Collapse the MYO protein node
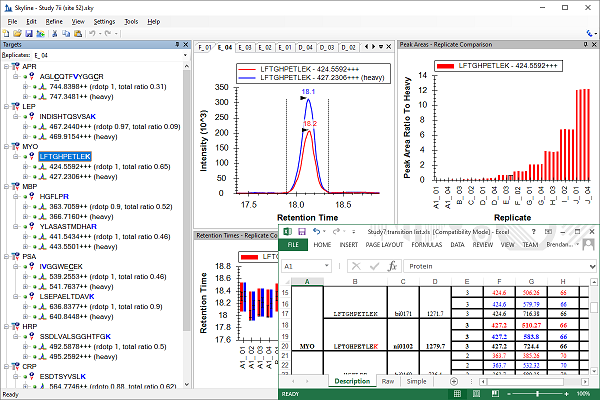This screenshot has width=600, height=400. coord(6,147)
